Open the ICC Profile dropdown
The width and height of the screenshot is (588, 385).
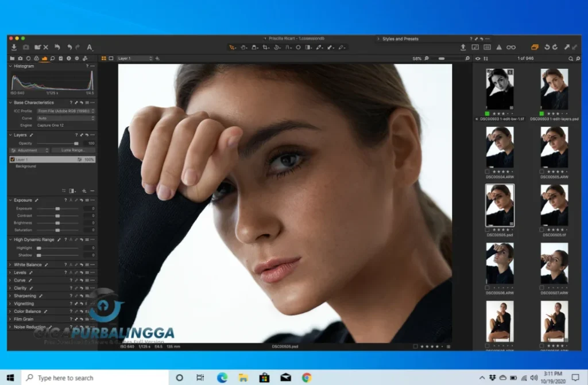pos(65,111)
